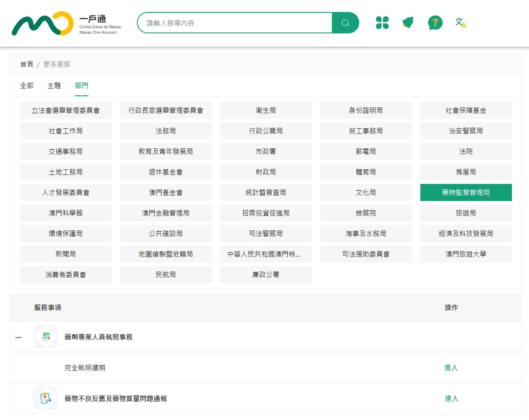This screenshot has height=420, width=529.
Task: Collapse the 藥劑專業人員執照事務 row
Action: (x=18, y=337)
